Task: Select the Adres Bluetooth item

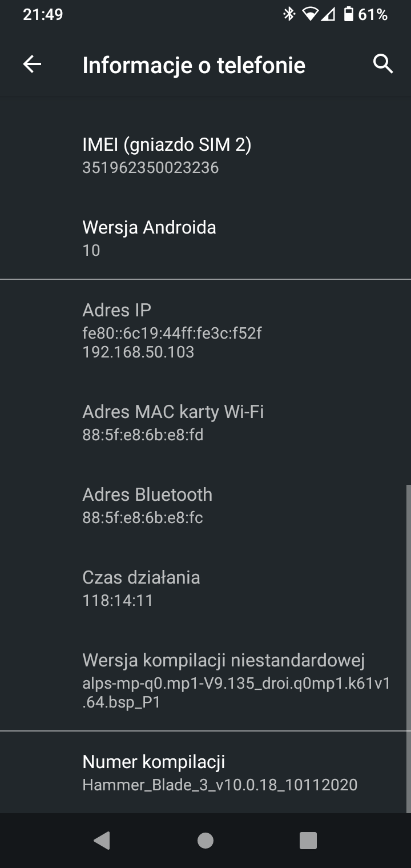Action: tap(205, 505)
